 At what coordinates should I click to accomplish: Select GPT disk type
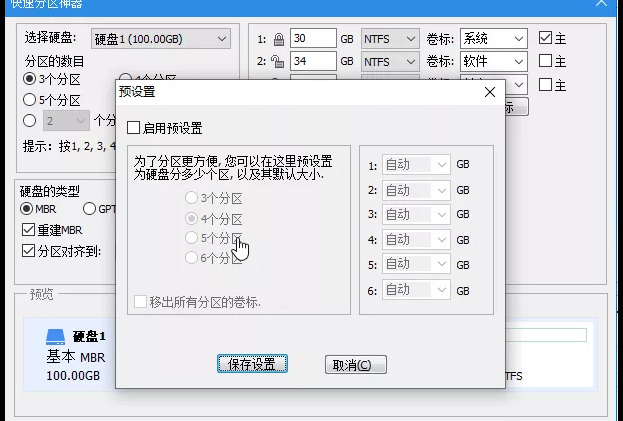(89, 209)
